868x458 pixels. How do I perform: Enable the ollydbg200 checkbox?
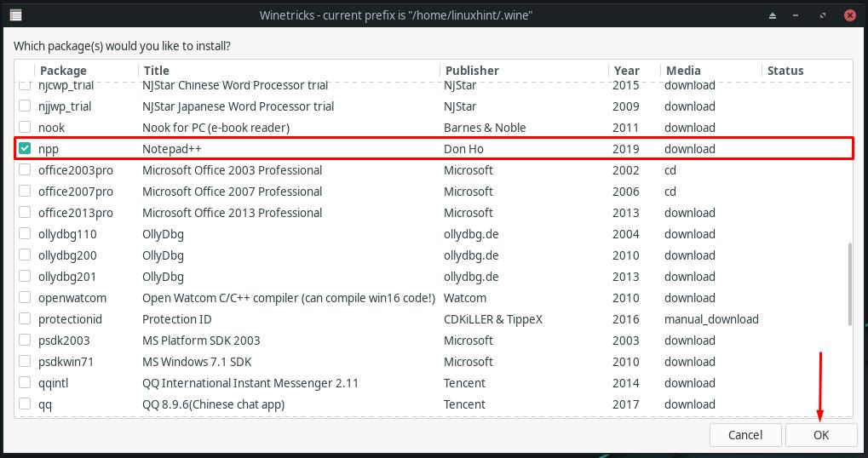pos(25,255)
